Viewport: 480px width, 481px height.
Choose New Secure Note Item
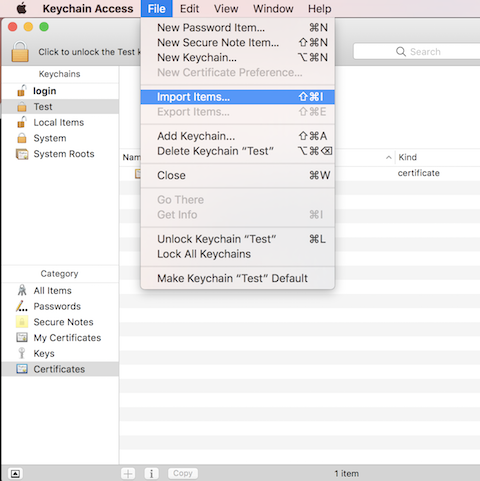[x=238, y=42]
